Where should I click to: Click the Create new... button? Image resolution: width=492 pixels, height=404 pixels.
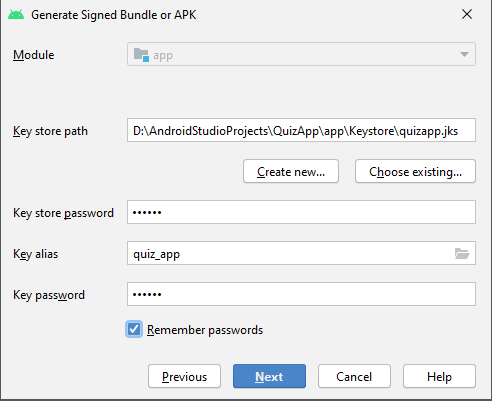291,171
